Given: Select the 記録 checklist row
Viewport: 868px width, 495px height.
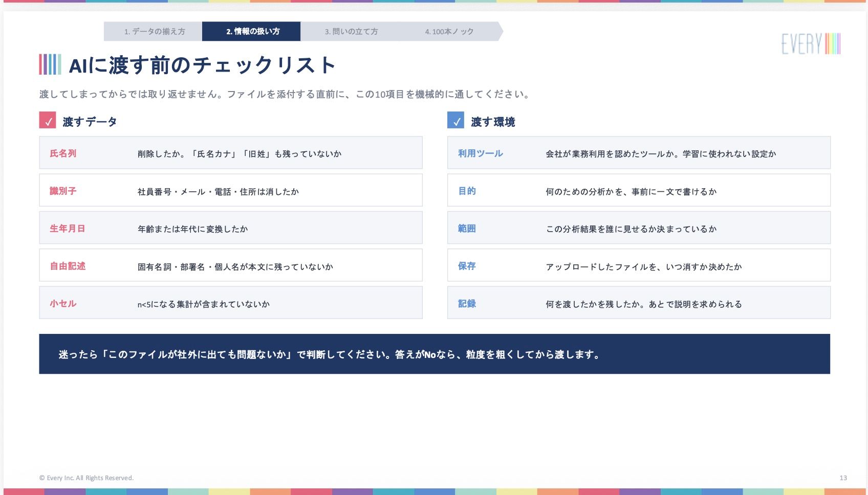Looking at the screenshot, I should tap(639, 303).
